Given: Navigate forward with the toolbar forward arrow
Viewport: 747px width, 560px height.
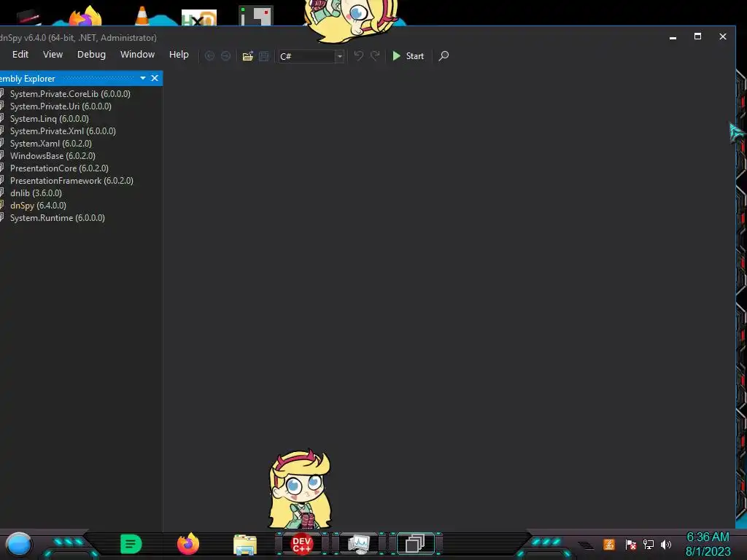Looking at the screenshot, I should point(226,56).
